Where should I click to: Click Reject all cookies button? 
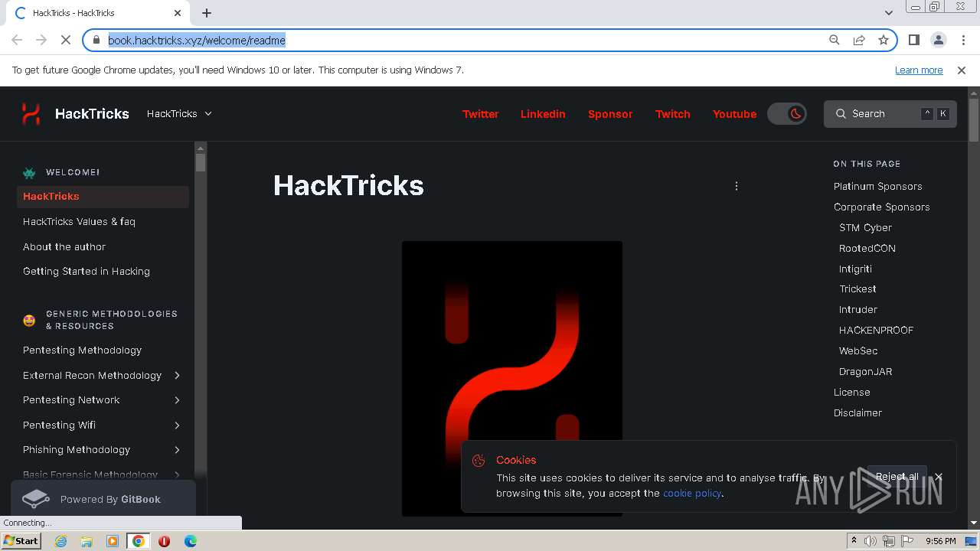click(x=897, y=477)
